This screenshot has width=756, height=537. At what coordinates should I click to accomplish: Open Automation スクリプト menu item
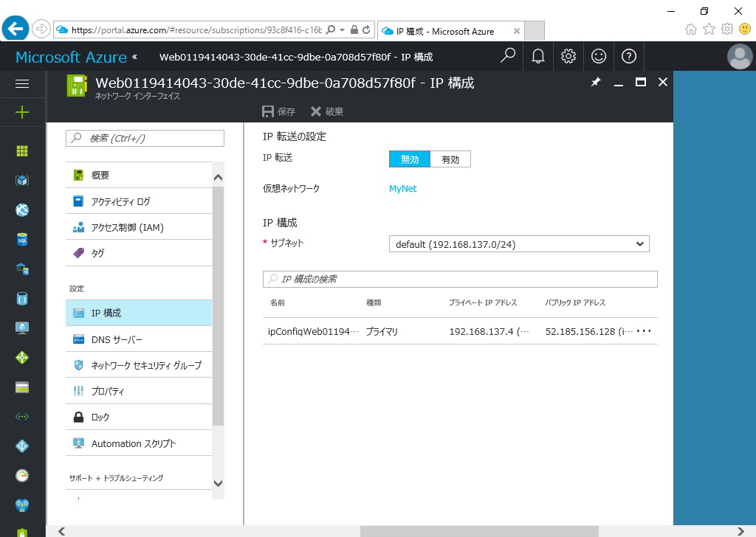point(139,443)
